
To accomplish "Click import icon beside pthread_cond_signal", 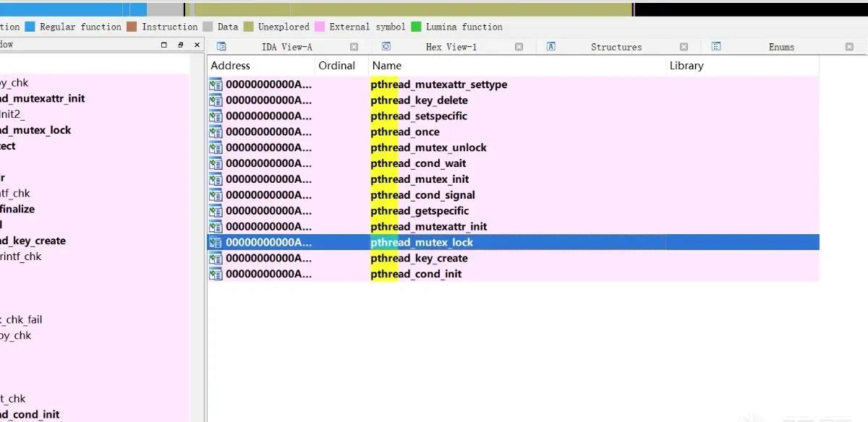I will [x=216, y=195].
